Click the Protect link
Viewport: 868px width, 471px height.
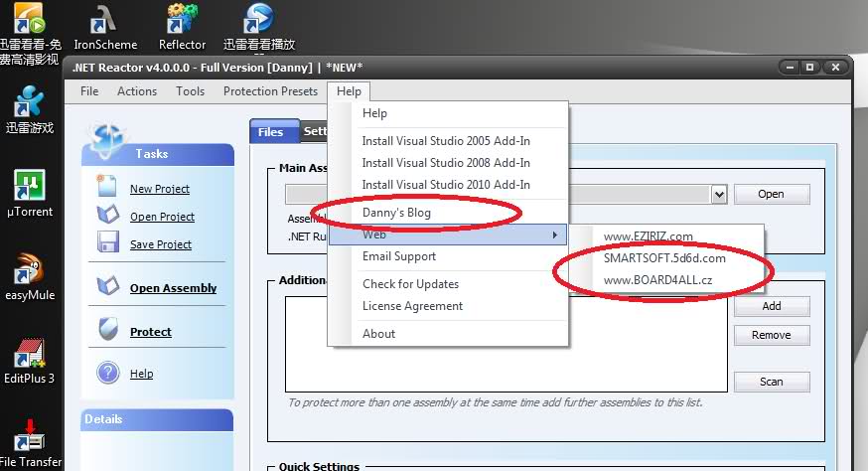point(151,332)
